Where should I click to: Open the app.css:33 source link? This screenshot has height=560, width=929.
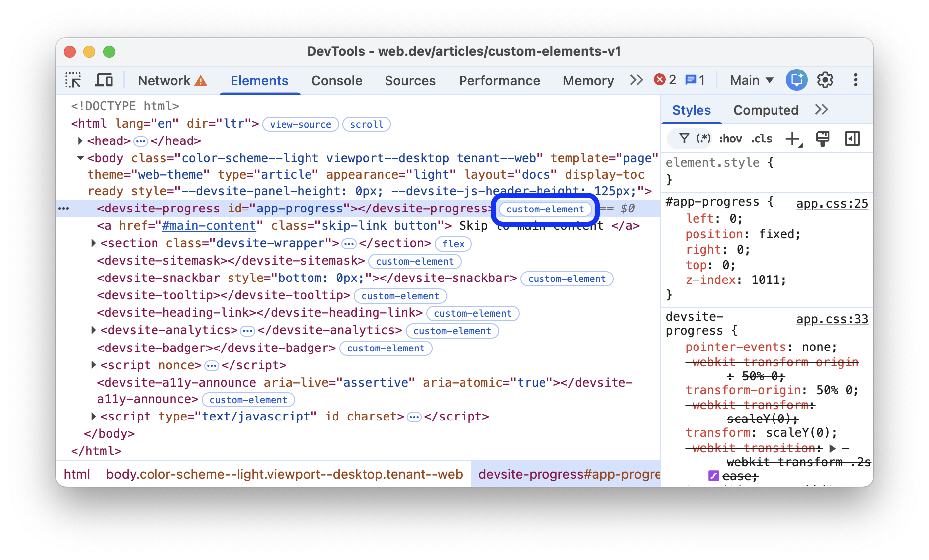click(832, 319)
